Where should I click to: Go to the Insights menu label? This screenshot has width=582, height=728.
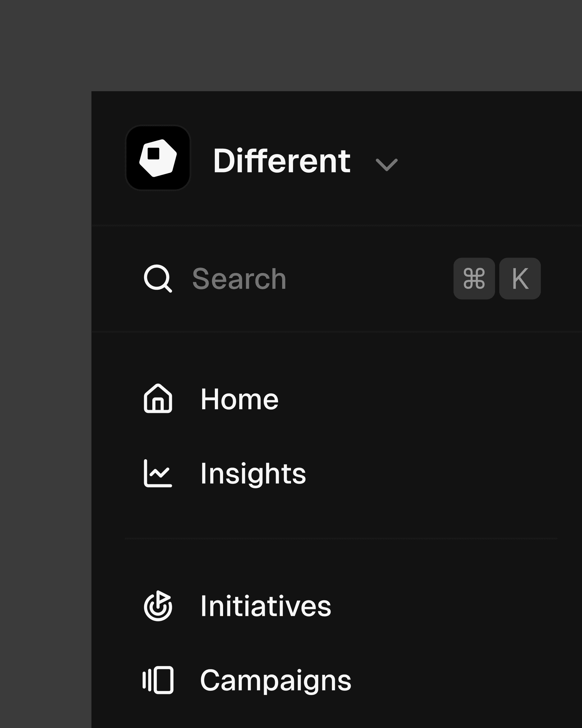point(253,474)
